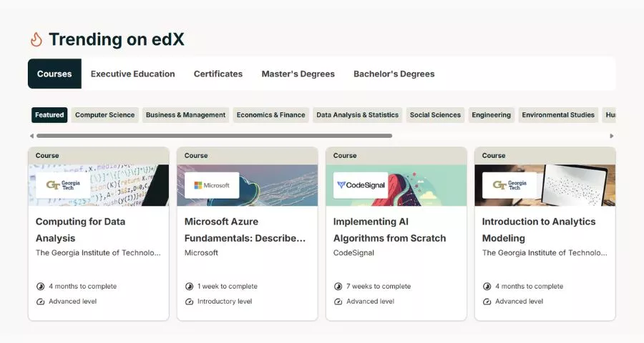Click the clock icon next to 7 weeks to complete

338,287
